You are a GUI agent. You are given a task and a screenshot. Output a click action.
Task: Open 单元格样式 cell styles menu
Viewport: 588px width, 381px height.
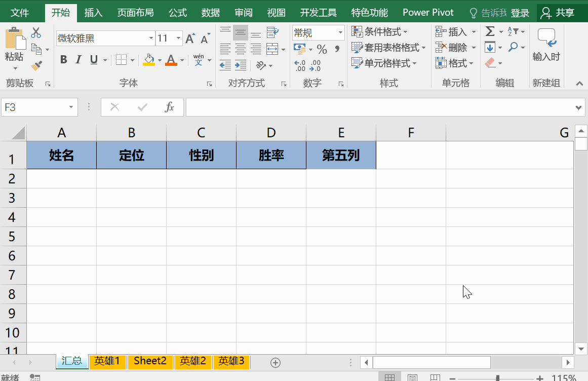(x=384, y=63)
